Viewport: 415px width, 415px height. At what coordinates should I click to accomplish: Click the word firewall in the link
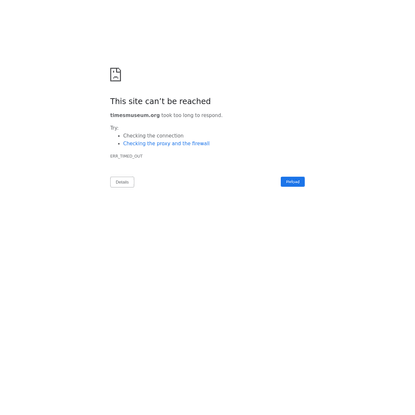tap(201, 143)
